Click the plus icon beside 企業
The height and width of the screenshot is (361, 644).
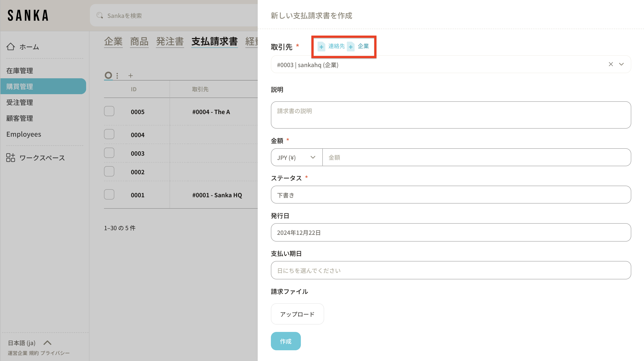click(351, 47)
